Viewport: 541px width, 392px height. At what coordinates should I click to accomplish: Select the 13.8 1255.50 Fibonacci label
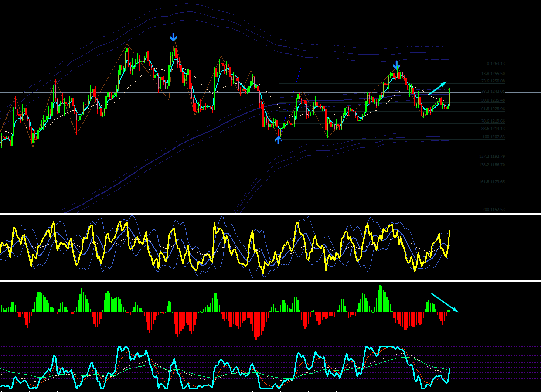493,74
